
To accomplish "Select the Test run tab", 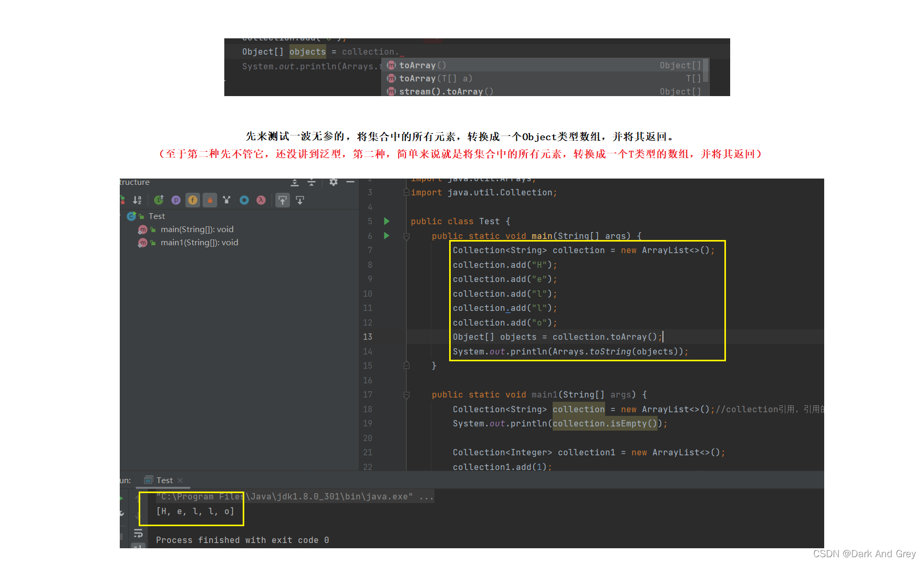I will pyautogui.click(x=164, y=481).
